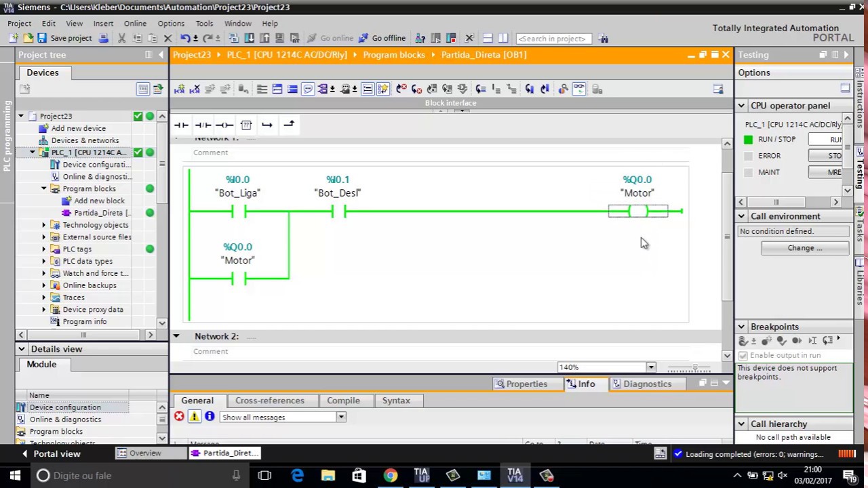Toggle the warning messages filter icon
The width and height of the screenshot is (868, 488).
[195, 417]
